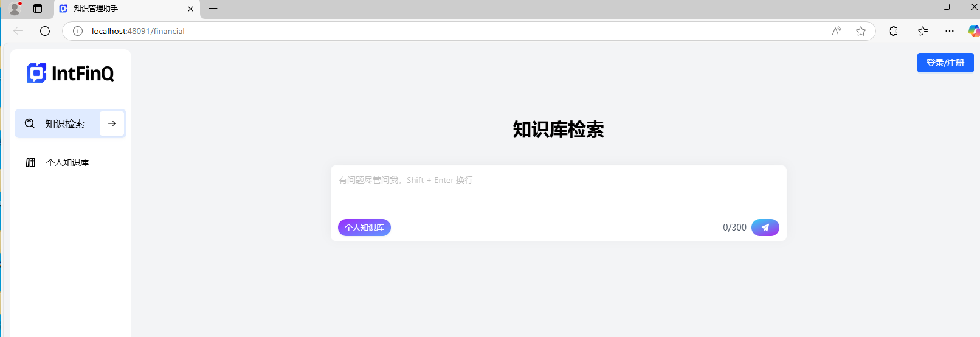The image size is (980, 337).
Task: Open the browser profile avatar
Action: point(15,9)
